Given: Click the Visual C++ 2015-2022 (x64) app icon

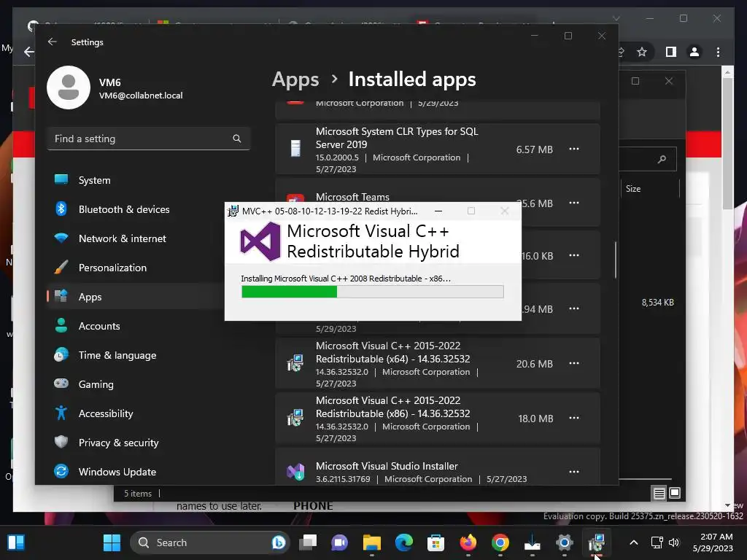Looking at the screenshot, I should tap(295, 363).
